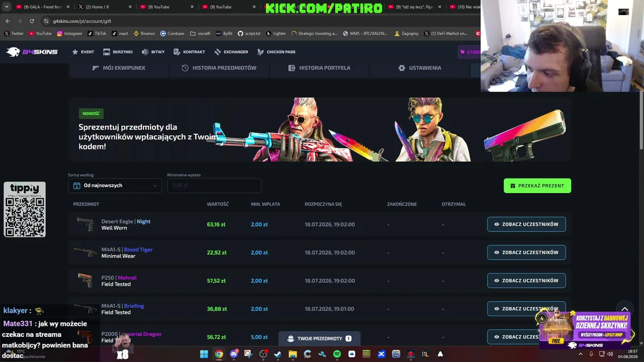View participants for M4A1-S Blood Tiger

526,252
